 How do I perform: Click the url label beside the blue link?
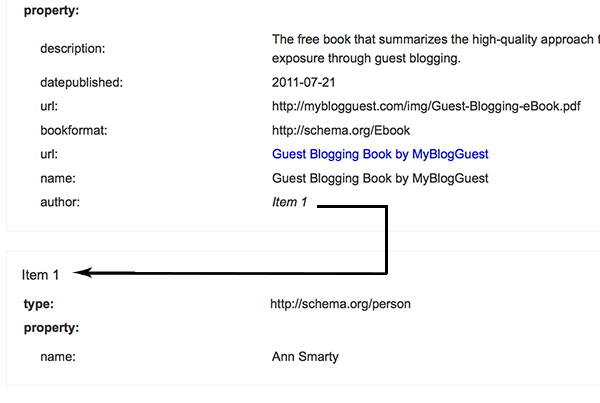49,154
